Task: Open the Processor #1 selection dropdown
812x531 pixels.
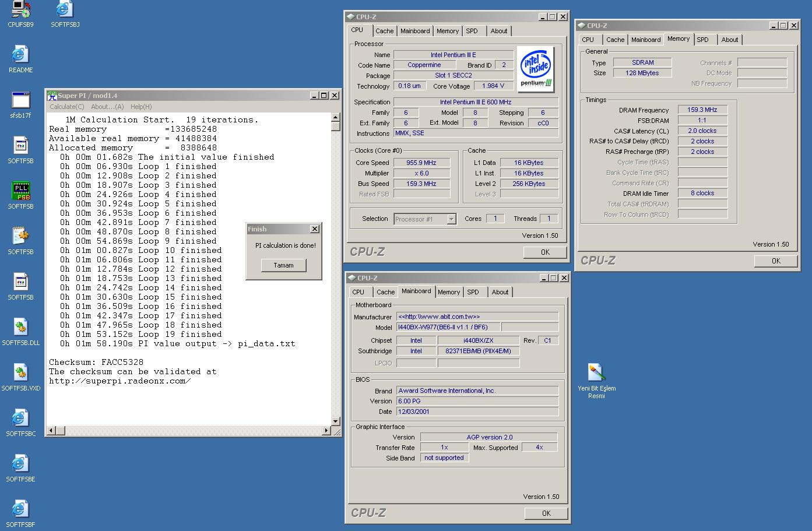Action: coord(451,219)
